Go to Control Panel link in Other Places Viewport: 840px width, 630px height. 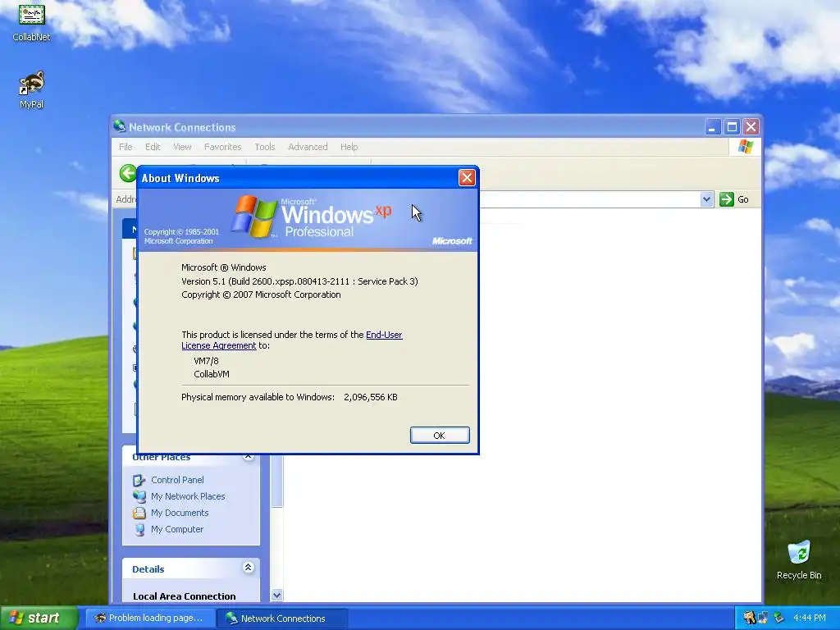point(177,480)
